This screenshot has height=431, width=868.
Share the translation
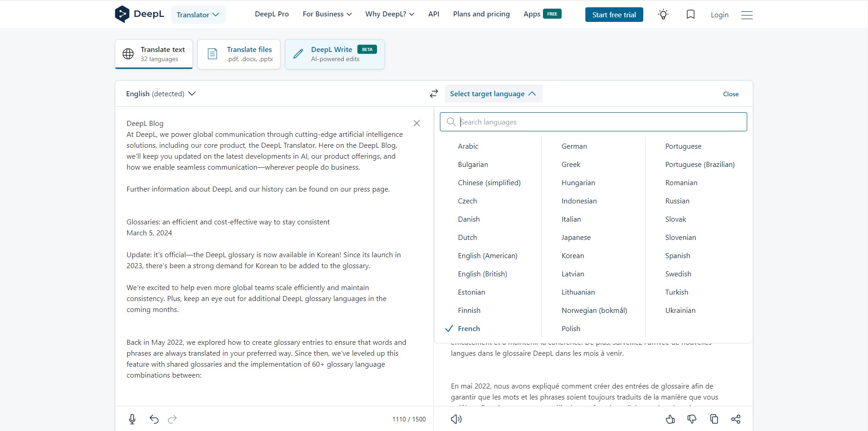point(736,419)
